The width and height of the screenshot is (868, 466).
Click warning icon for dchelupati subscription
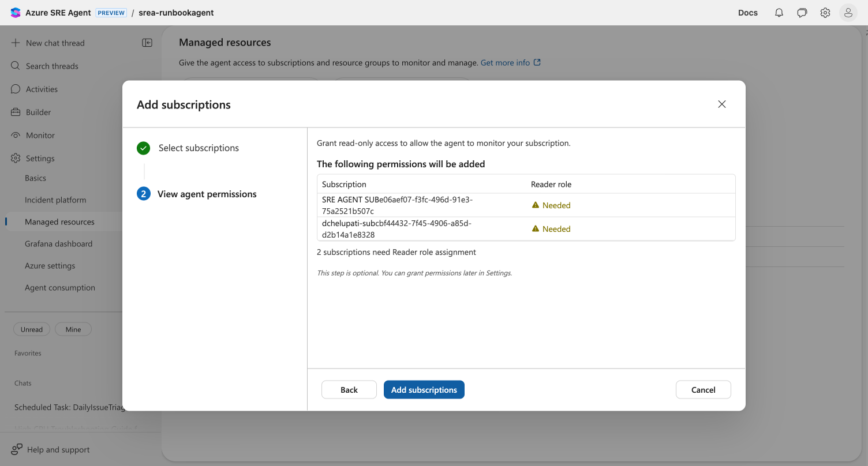(x=536, y=228)
